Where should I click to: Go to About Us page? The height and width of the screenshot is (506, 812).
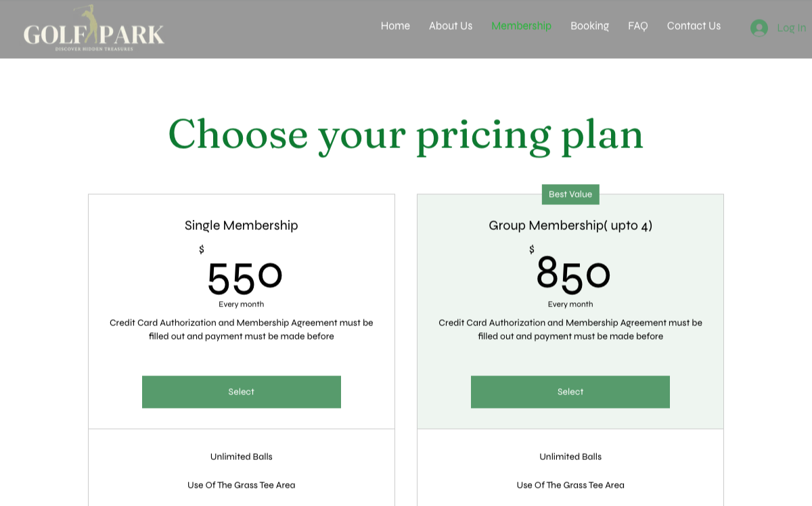pyautogui.click(x=451, y=26)
